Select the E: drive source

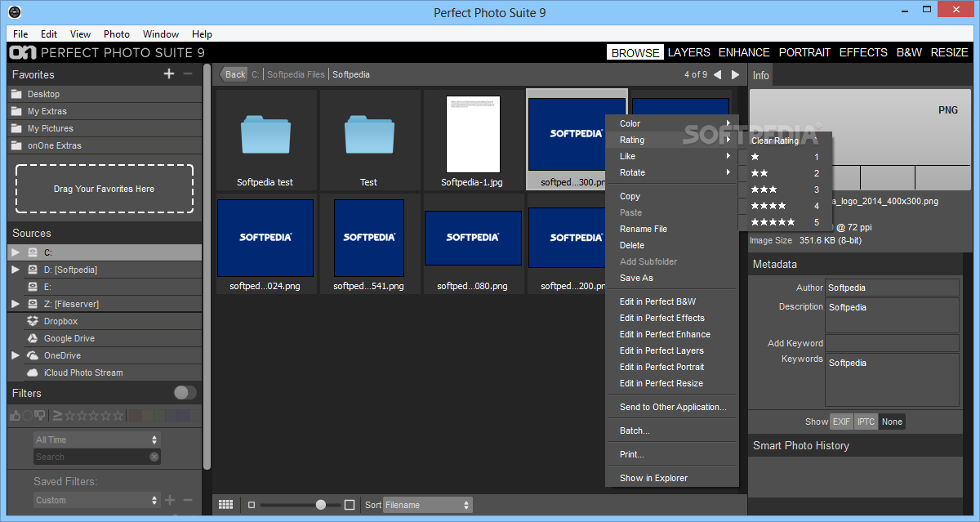[105, 287]
